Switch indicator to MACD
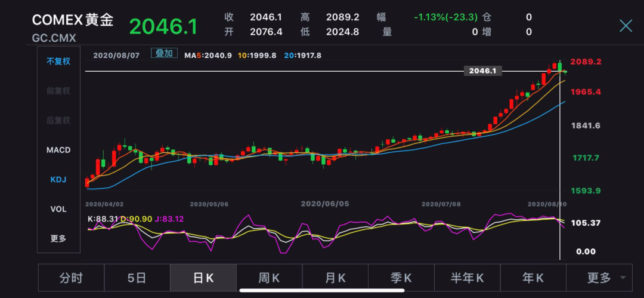This screenshot has width=644, height=298. pyautogui.click(x=58, y=150)
